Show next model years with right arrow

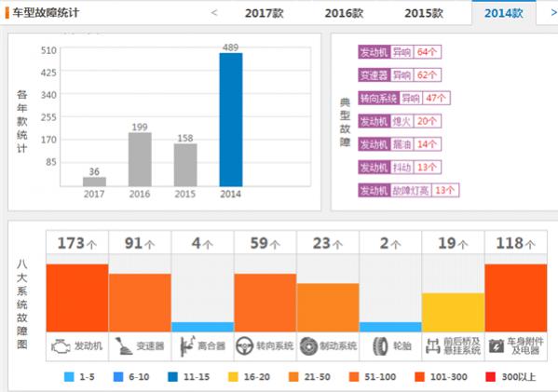[x=553, y=13]
